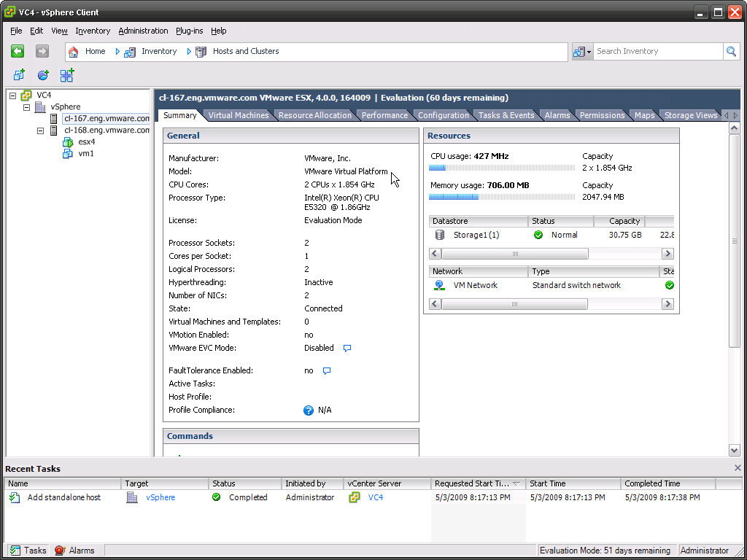
Task: Click the Alarms button in status bar
Action: [74, 551]
